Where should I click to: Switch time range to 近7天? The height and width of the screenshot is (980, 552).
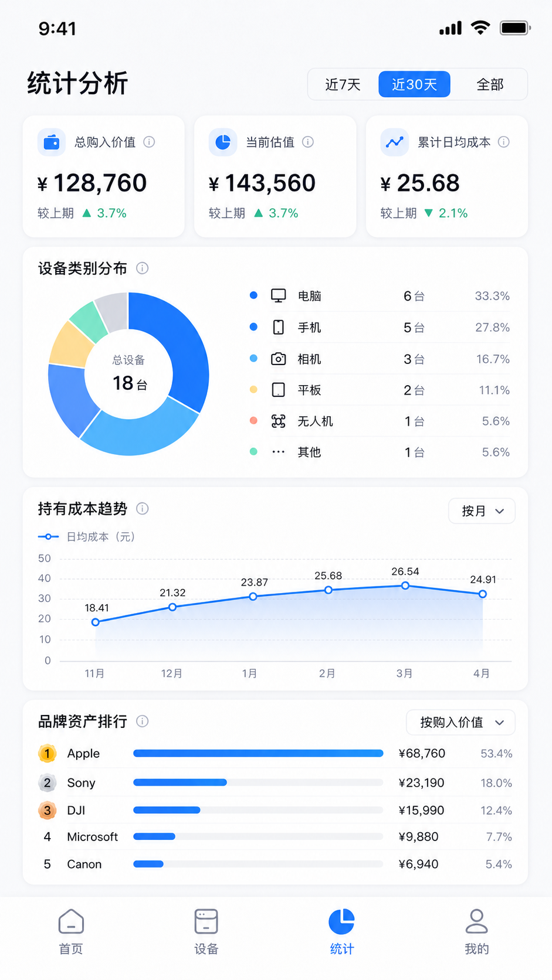(343, 84)
